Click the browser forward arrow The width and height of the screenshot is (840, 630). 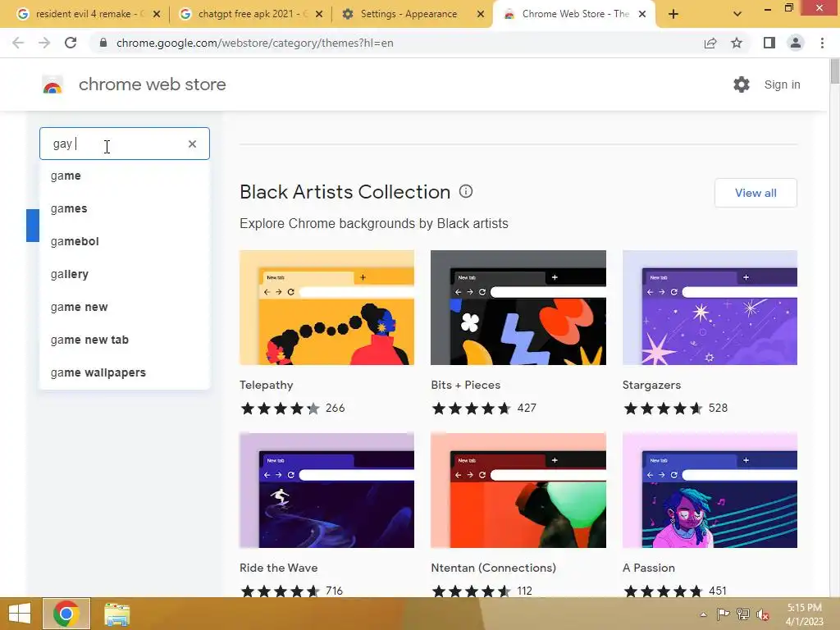pyautogui.click(x=44, y=43)
